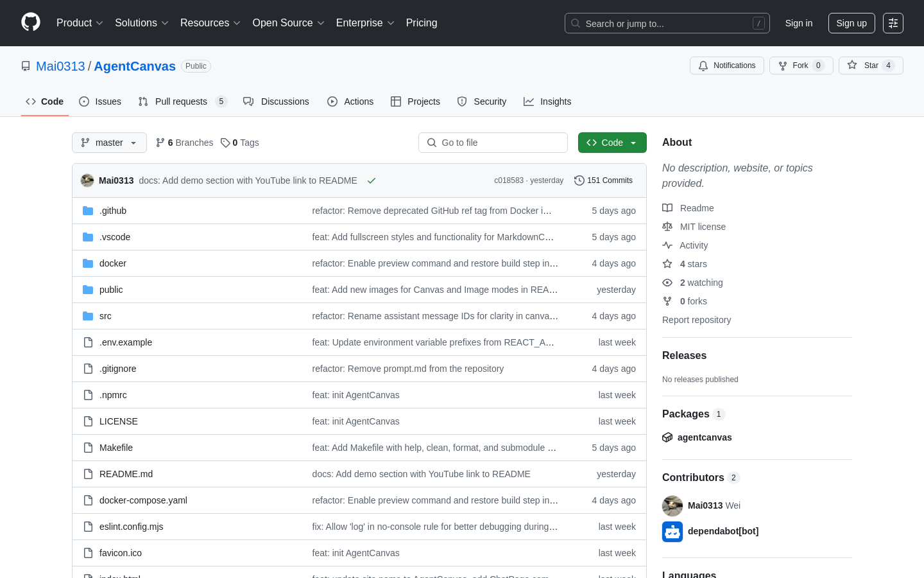
Task: Click the .vscode folder icon
Action: click(x=88, y=237)
